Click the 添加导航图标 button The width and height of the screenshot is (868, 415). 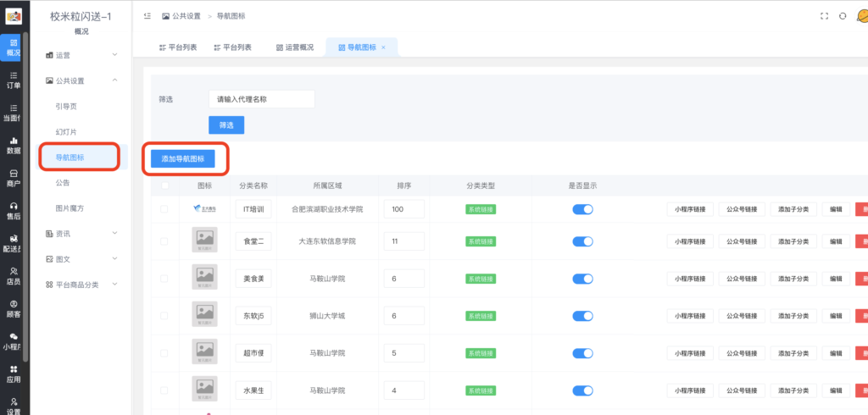coord(183,158)
